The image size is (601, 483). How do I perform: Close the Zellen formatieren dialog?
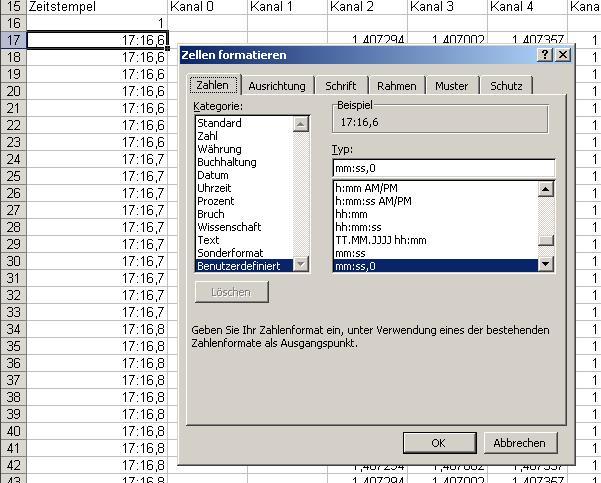coord(563,55)
